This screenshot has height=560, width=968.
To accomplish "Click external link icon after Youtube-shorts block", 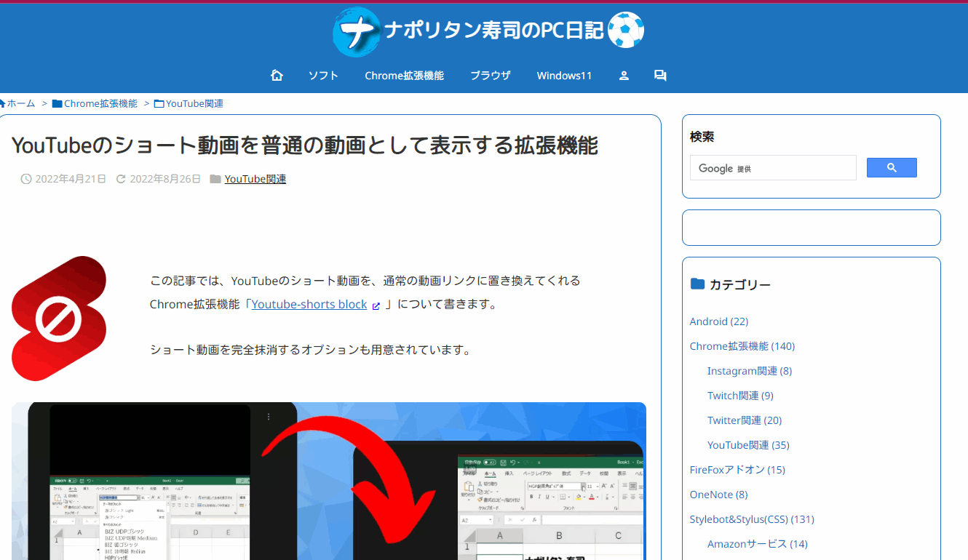I will (376, 305).
